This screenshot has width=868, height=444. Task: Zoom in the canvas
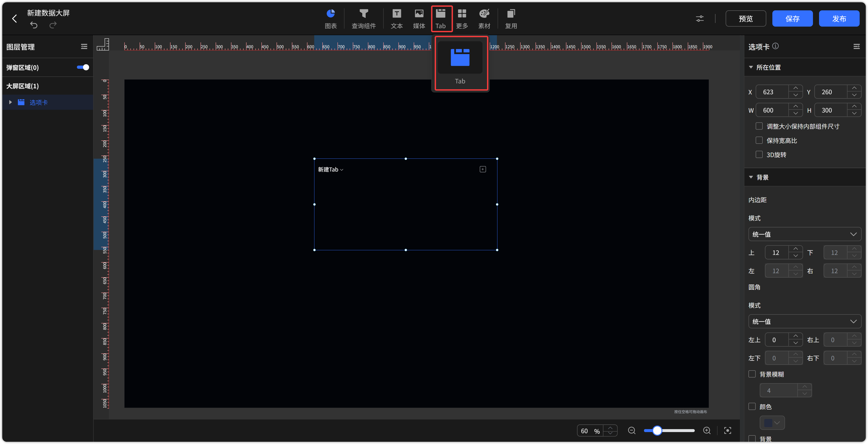(x=706, y=430)
